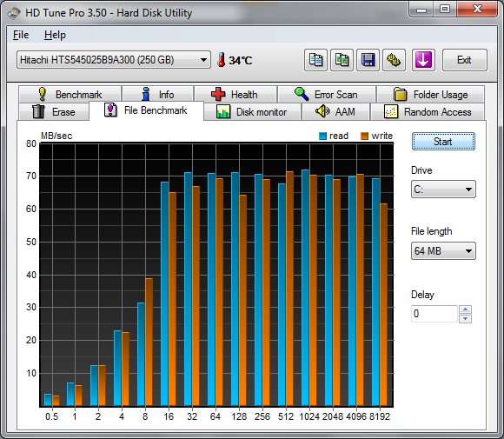Click the copy screenshot to clipboard icon
Viewport: 504px width, 439px height.
[342, 60]
